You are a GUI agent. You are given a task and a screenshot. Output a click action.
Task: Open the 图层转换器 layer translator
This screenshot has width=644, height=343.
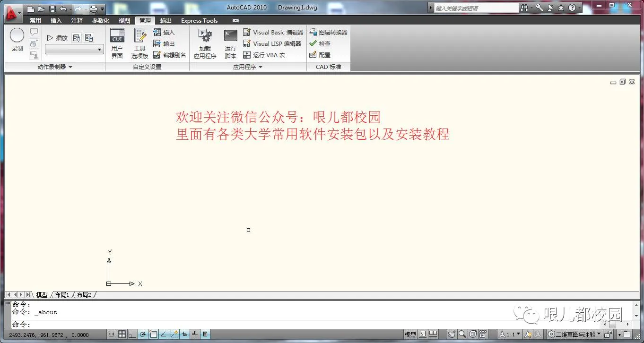329,32
